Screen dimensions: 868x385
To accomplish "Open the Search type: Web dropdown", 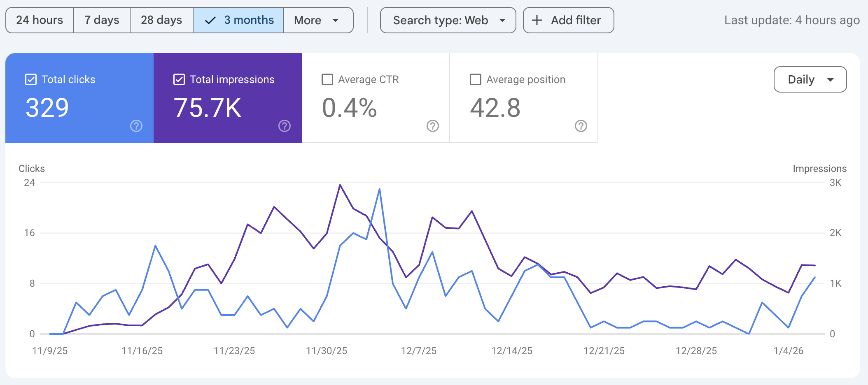I will [x=448, y=20].
